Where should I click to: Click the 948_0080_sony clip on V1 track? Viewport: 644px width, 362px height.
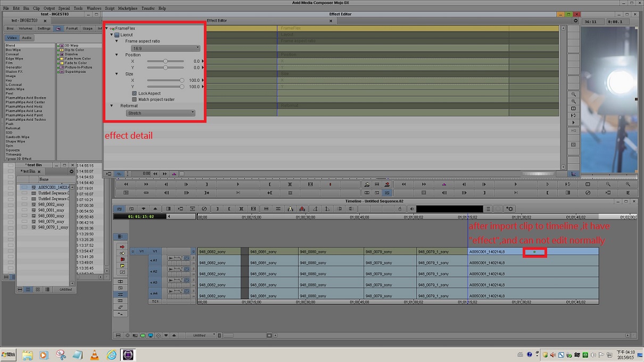331,251
